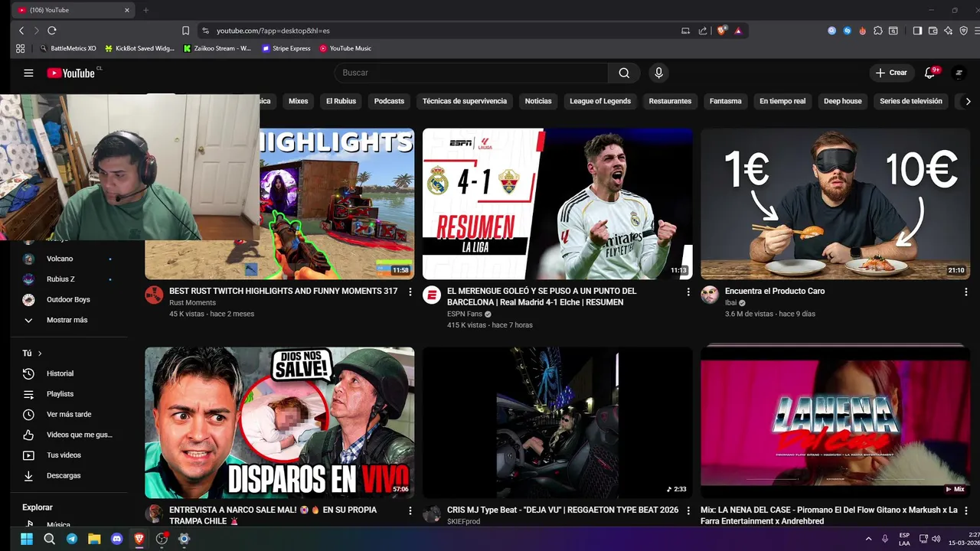The height and width of the screenshot is (551, 980).
Task: Open the Encuentra el Producto Caro title
Action: pyautogui.click(x=775, y=291)
